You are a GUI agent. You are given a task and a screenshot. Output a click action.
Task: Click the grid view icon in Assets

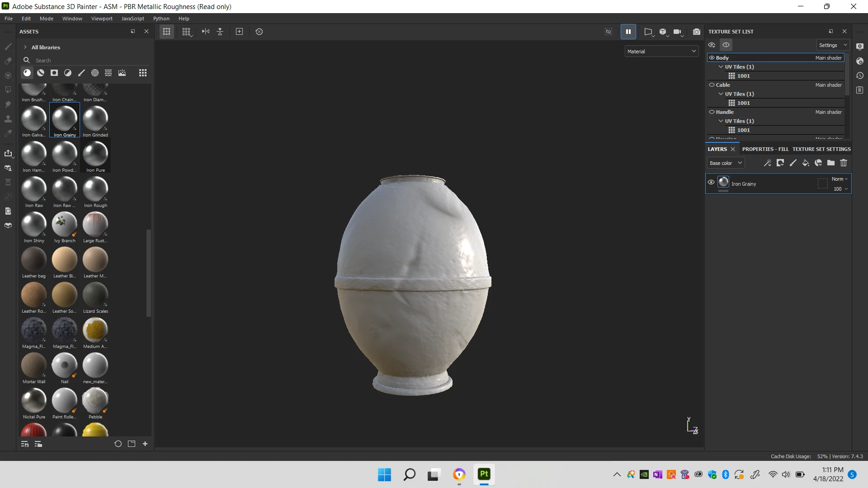point(143,73)
